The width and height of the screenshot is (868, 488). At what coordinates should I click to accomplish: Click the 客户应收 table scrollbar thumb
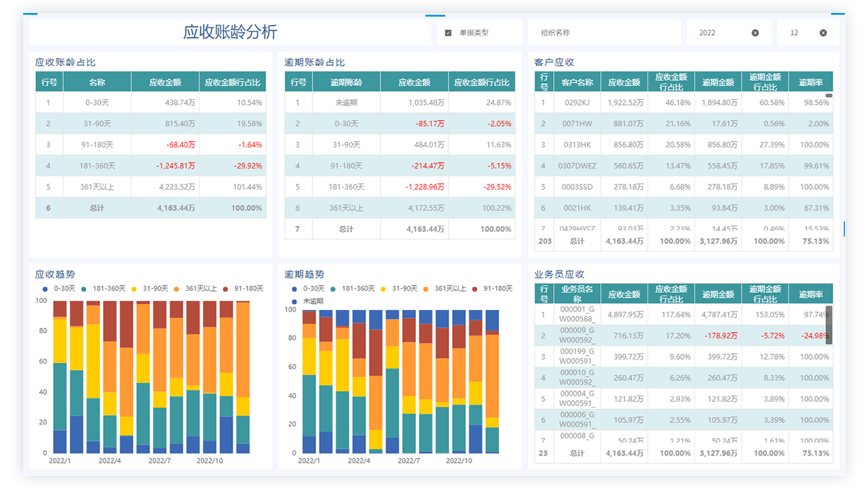coord(829,95)
